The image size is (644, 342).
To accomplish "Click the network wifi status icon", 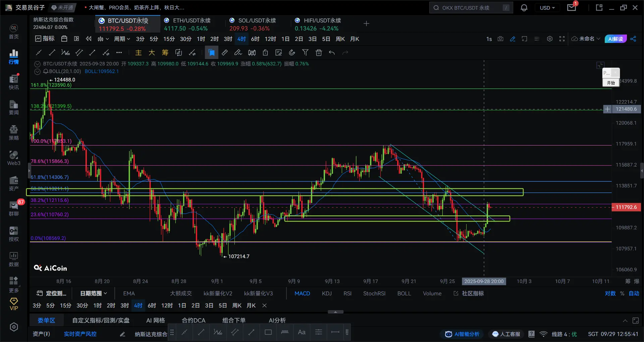I will pos(543,334).
